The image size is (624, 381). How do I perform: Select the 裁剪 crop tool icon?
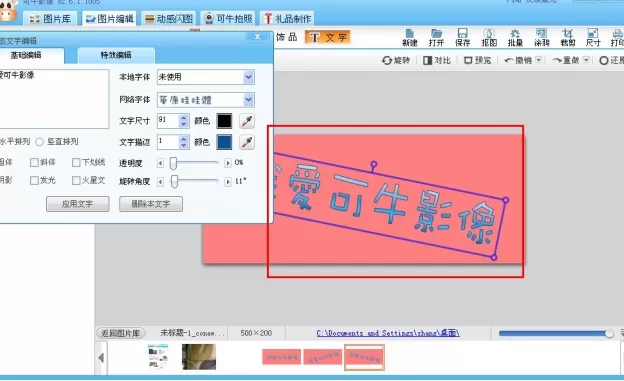pyautogui.click(x=567, y=37)
